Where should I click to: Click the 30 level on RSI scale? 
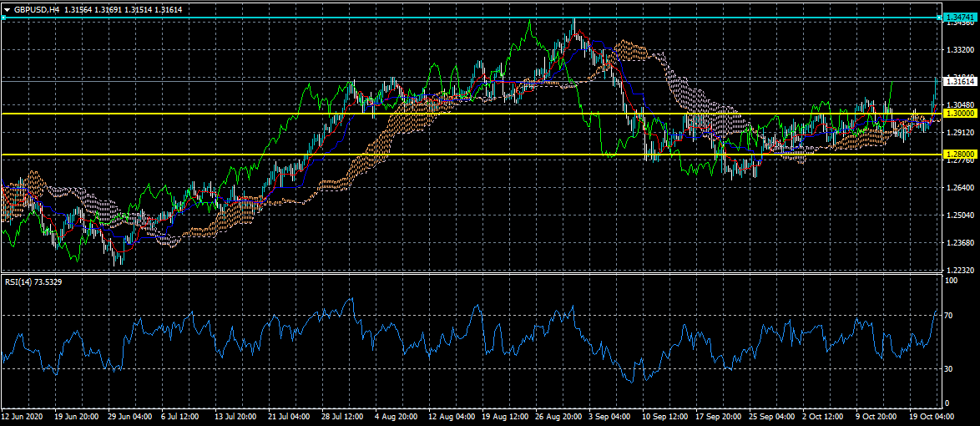coord(948,368)
